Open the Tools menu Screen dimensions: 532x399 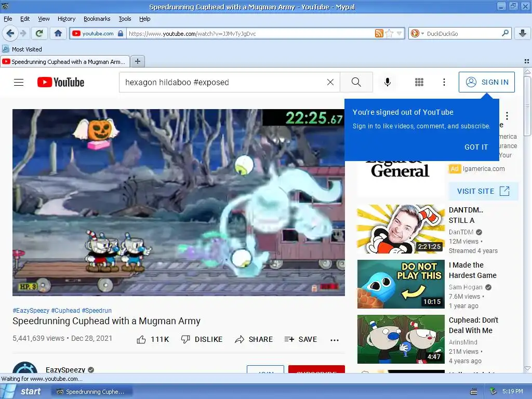[125, 19]
